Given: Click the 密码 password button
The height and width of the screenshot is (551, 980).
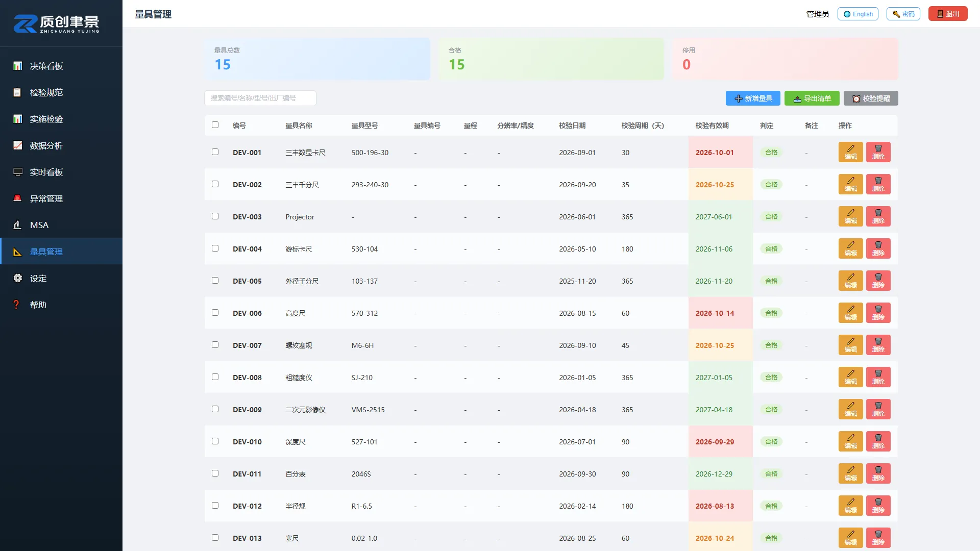Looking at the screenshot, I should click(x=903, y=14).
